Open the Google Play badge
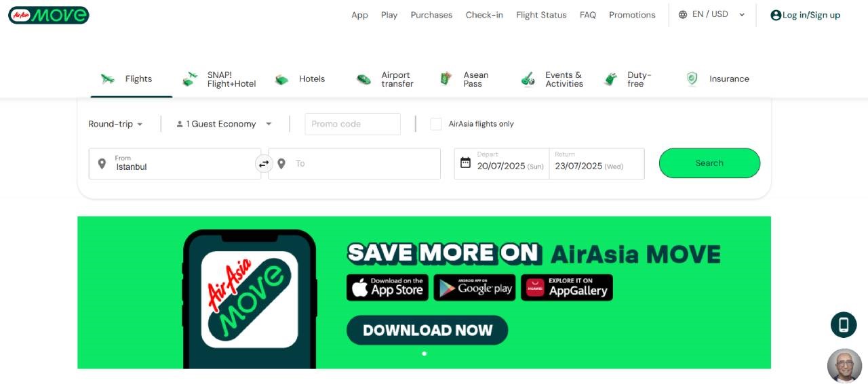This screenshot has height=384, width=868. pyautogui.click(x=475, y=287)
